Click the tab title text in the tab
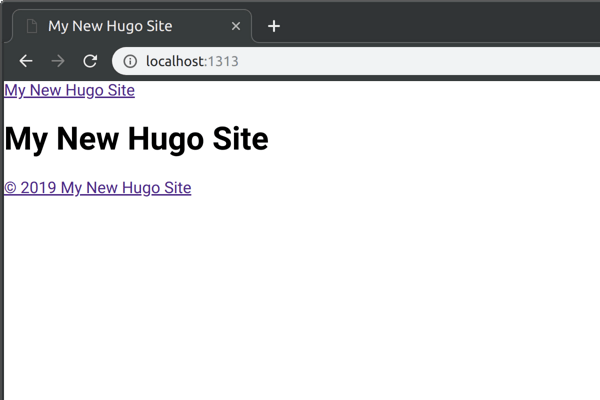This screenshot has width=600, height=400. click(x=110, y=26)
